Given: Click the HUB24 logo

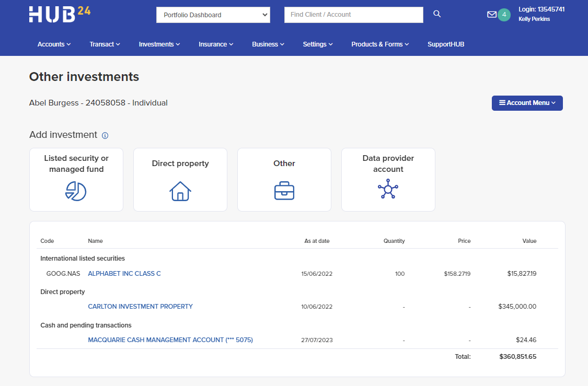Looking at the screenshot, I should [59, 15].
